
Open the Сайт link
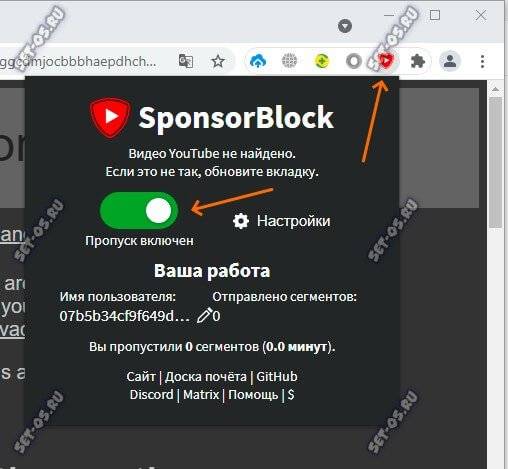tap(141, 377)
